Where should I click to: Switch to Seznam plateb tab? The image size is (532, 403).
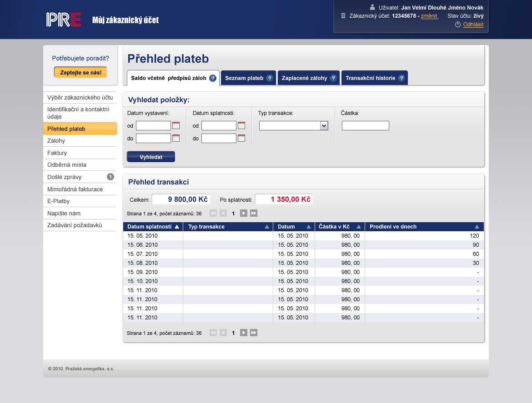pos(248,78)
